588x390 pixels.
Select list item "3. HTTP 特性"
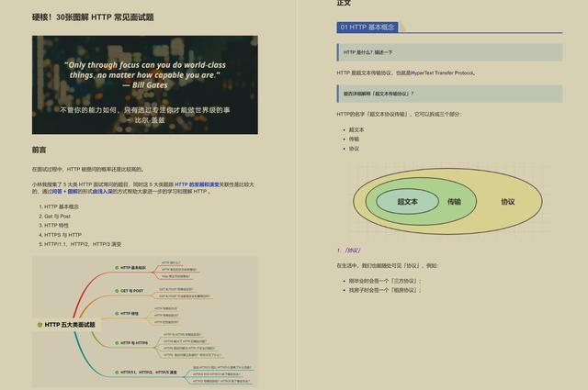coord(53,225)
